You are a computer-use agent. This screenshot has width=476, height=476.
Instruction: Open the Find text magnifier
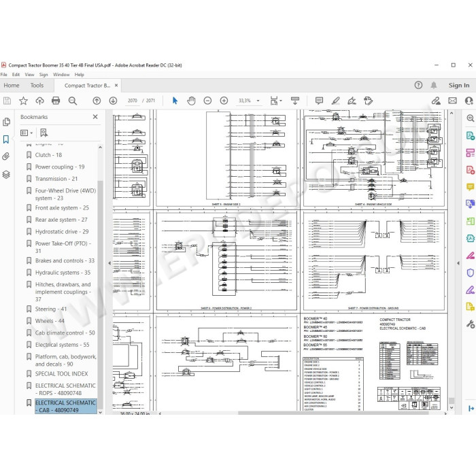pyautogui.click(x=73, y=101)
